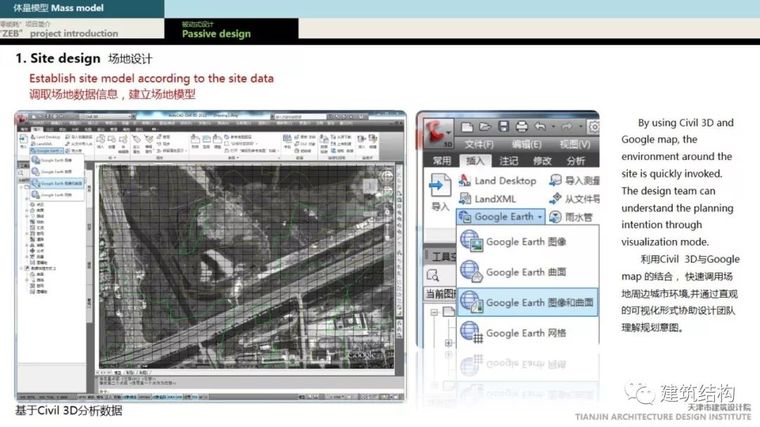
Task: Click the Undo arrow in enlarged toolbar
Action: [540, 127]
